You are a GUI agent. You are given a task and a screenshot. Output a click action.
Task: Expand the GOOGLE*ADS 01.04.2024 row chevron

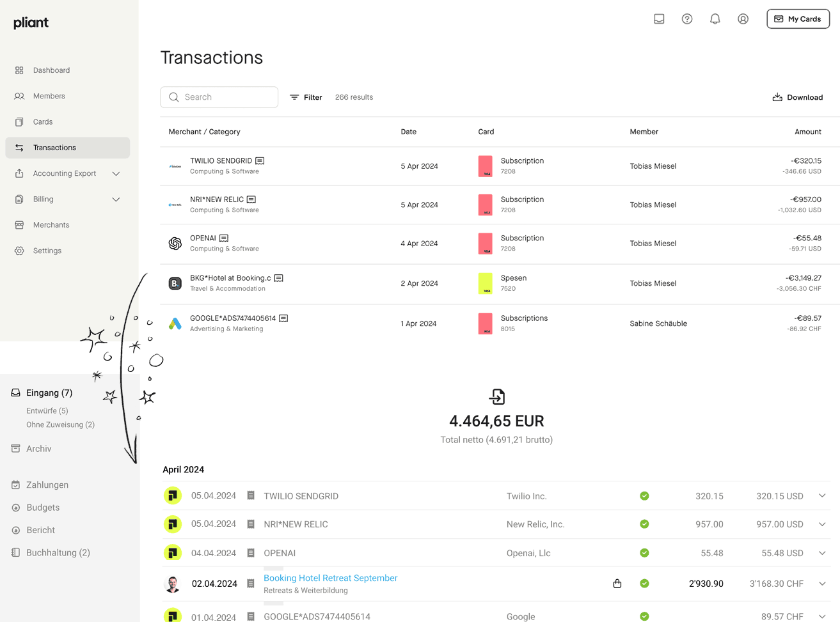[822, 616]
